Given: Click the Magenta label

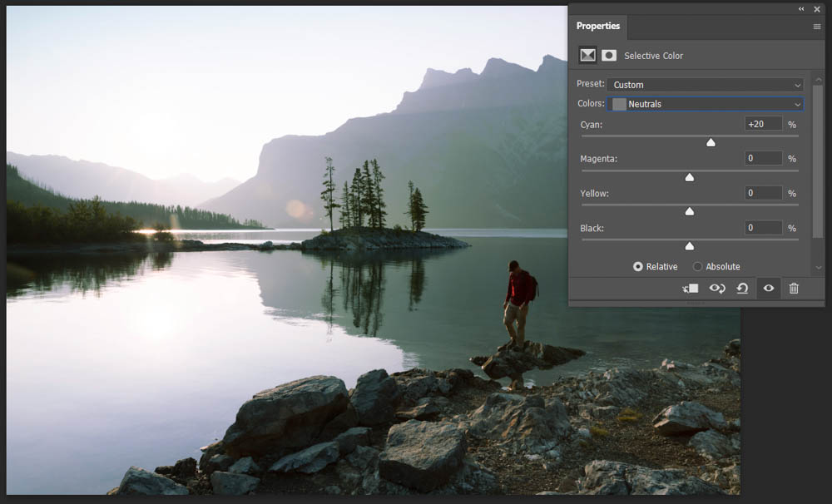Looking at the screenshot, I should [x=598, y=159].
